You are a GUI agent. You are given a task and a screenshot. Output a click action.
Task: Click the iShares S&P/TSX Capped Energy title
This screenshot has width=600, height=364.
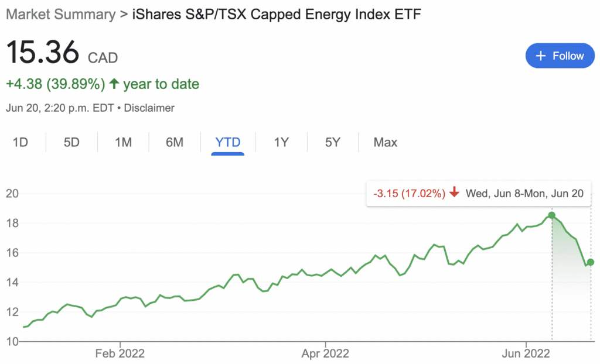pos(277,14)
